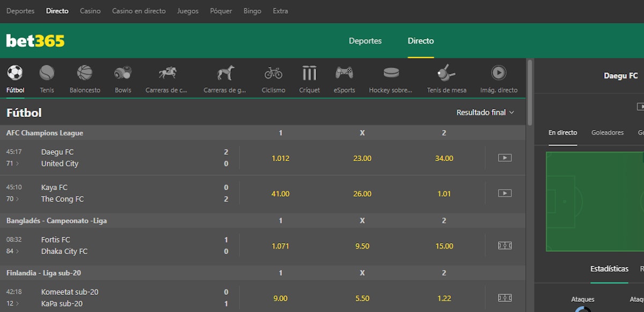The width and height of the screenshot is (644, 312).
Task: Open pitch view for Fortis FC match
Action: point(504,245)
